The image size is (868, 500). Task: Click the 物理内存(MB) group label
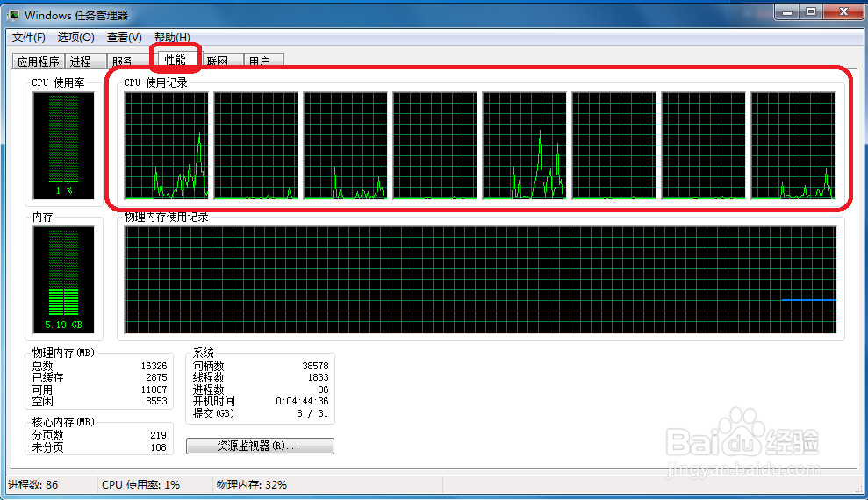coord(63,353)
